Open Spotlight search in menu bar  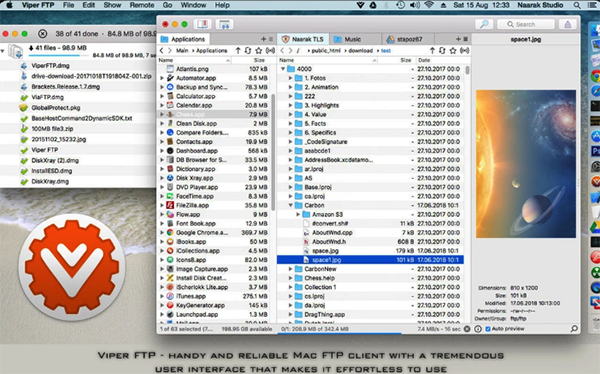pos(577,5)
